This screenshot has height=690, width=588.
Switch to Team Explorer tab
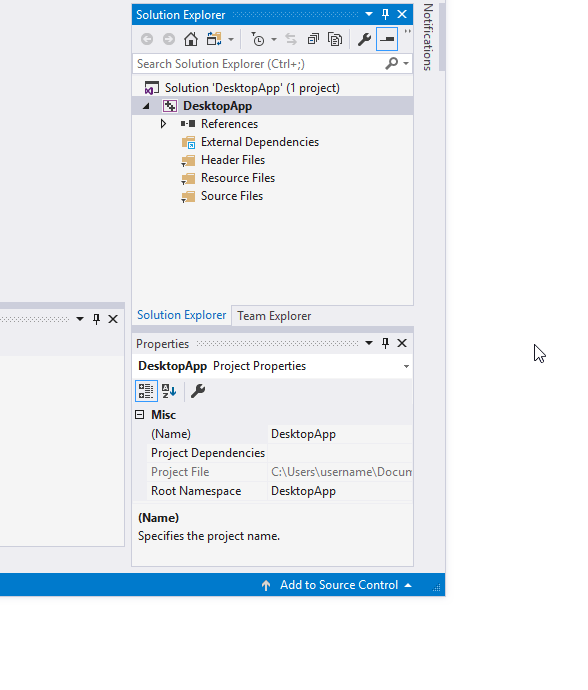pyautogui.click(x=274, y=316)
